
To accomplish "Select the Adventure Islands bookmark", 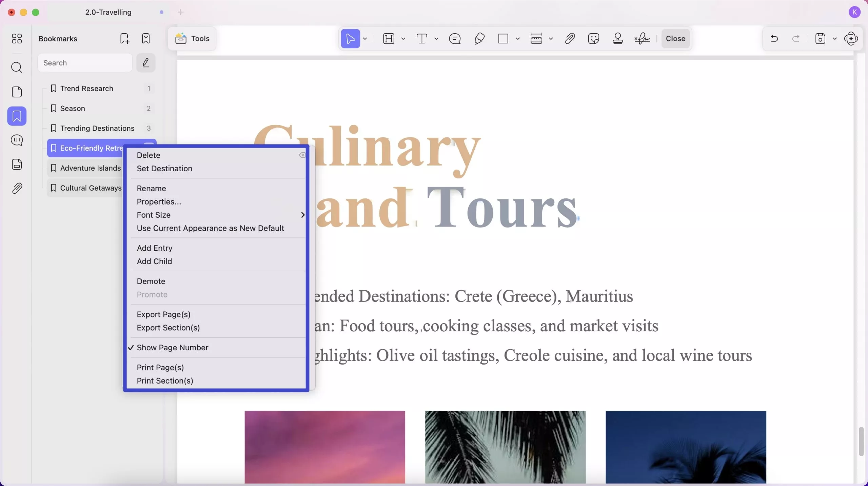I will click(x=85, y=168).
